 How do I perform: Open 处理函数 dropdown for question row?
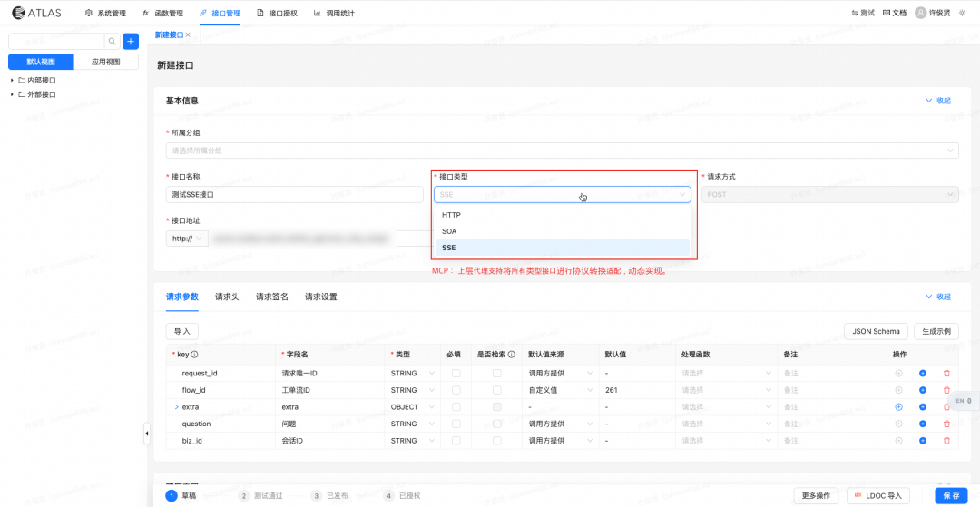(x=727, y=424)
